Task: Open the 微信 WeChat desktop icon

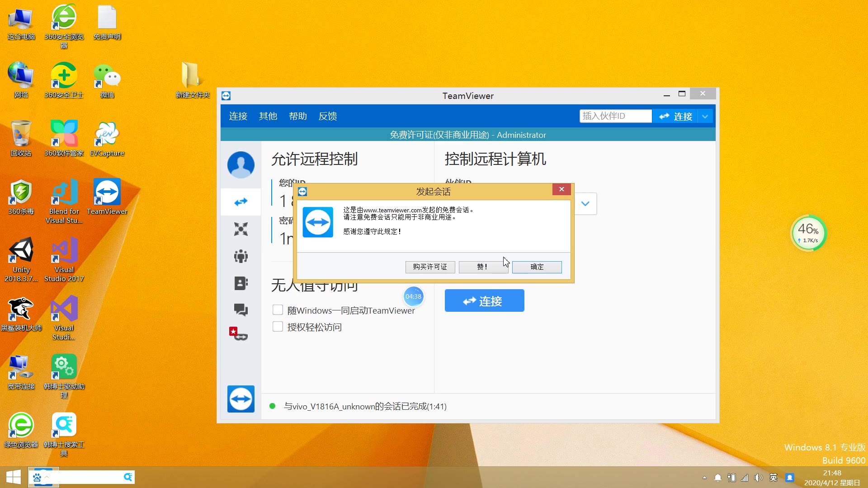Action: [107, 80]
